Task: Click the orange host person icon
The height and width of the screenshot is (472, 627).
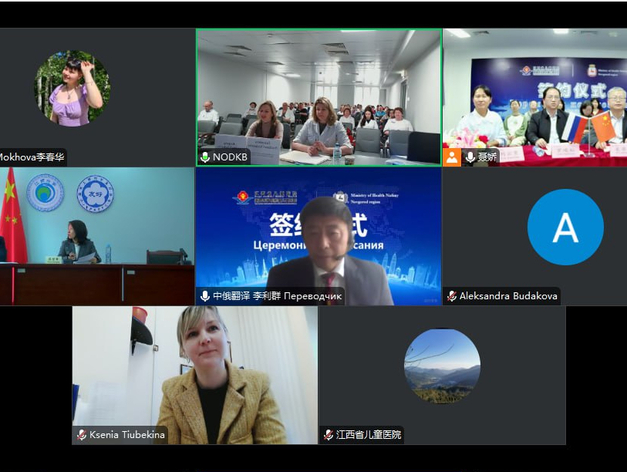Action: (x=452, y=157)
